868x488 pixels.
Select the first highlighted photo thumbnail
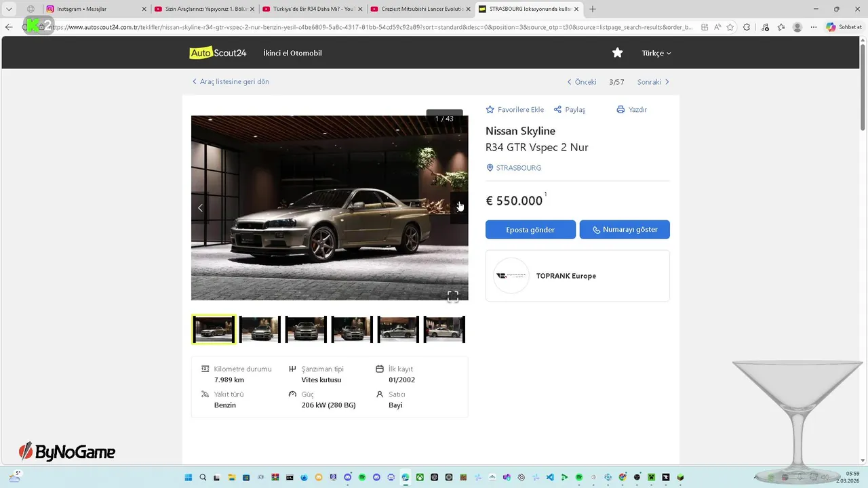pyautogui.click(x=214, y=329)
